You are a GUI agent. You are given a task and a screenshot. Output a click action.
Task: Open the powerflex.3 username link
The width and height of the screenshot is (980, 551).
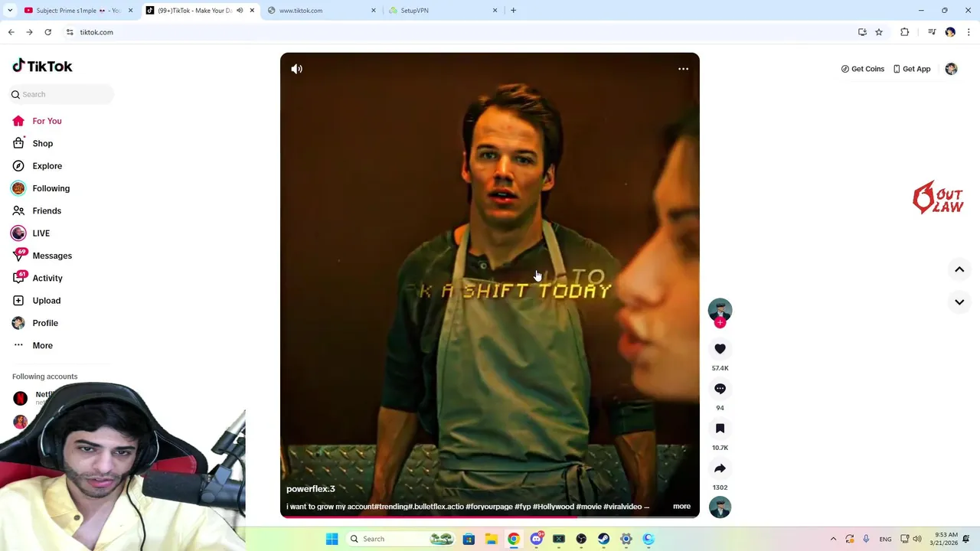(311, 489)
